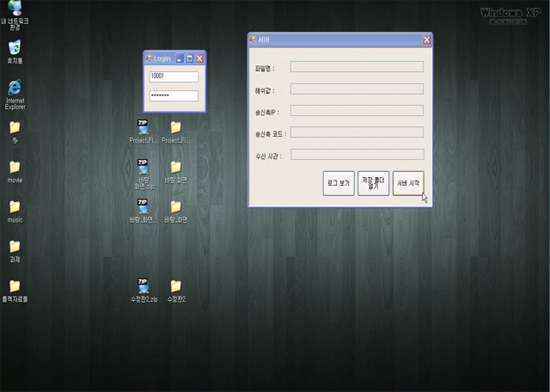Select the 졸작자료들 folder icon

click(15, 291)
